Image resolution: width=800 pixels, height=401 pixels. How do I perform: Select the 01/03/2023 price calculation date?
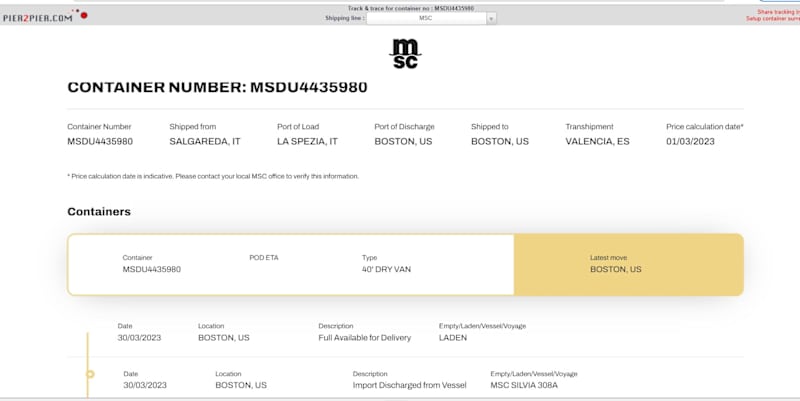point(690,141)
